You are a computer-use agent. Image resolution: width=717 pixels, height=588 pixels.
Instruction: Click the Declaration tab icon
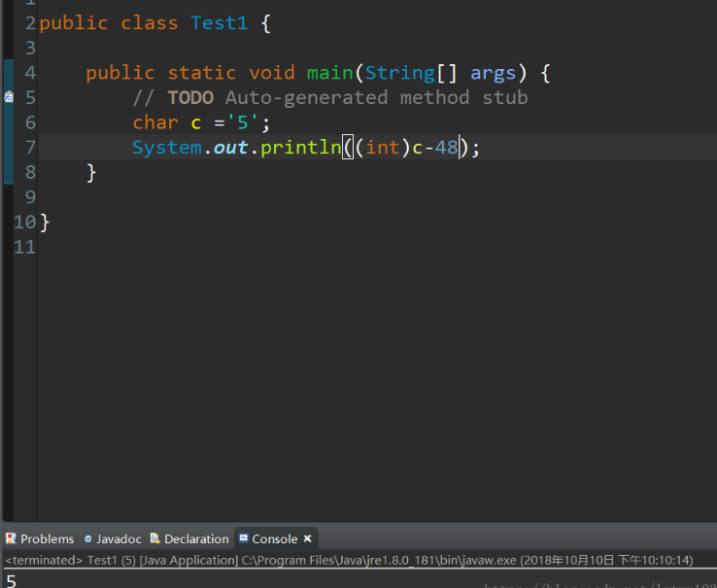click(154, 538)
